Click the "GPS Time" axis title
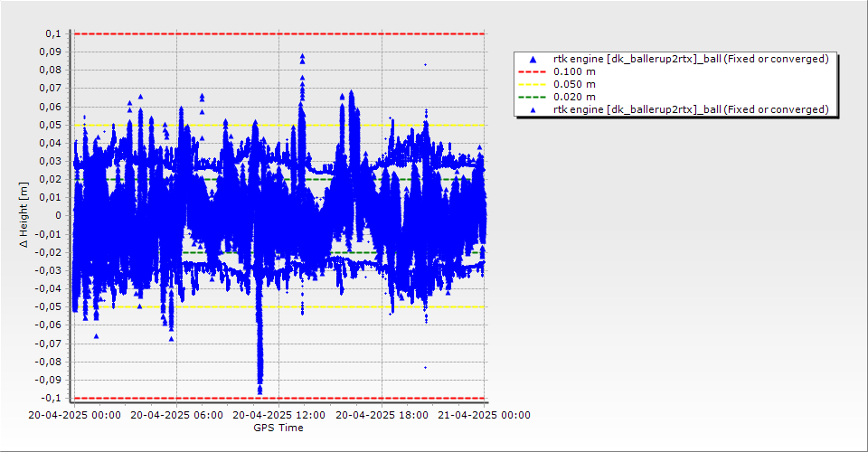 pyautogui.click(x=278, y=428)
